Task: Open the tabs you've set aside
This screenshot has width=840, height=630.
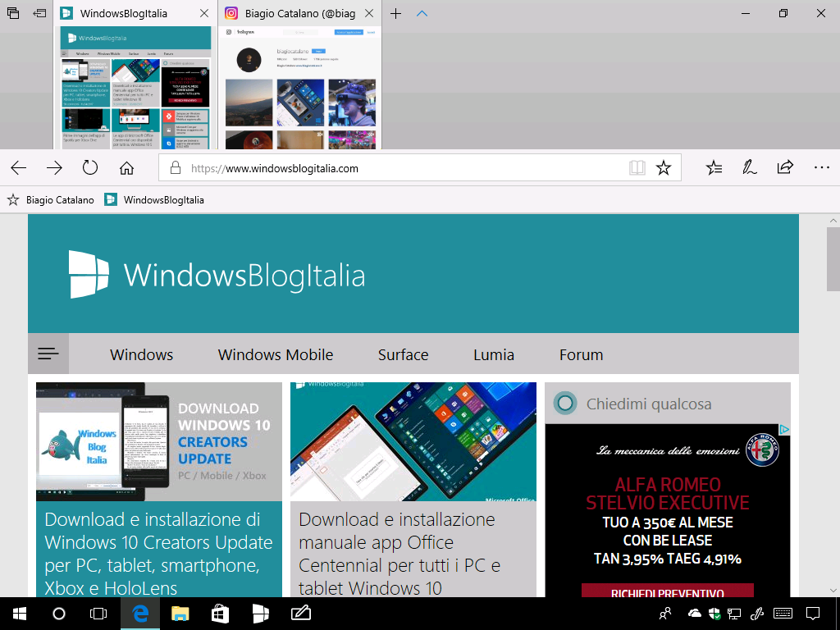Action: (13, 13)
